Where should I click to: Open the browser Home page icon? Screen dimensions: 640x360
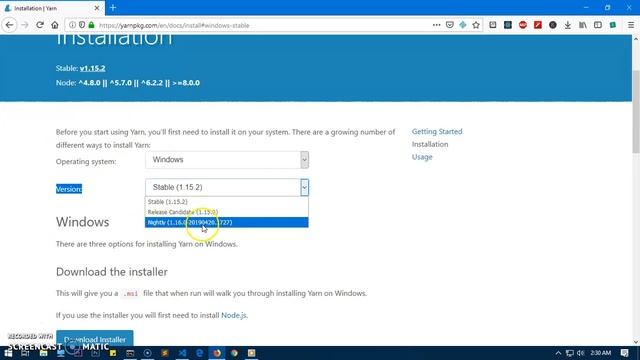coord(55,25)
